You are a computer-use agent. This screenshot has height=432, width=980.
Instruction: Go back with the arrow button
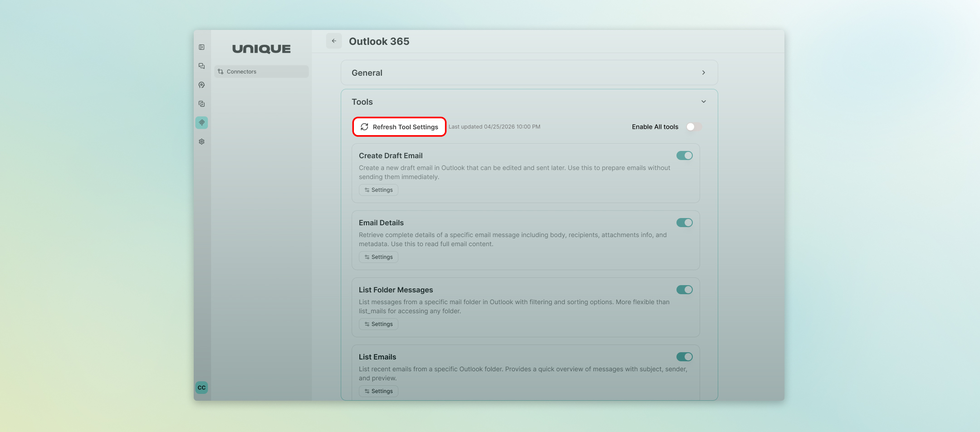tap(334, 41)
